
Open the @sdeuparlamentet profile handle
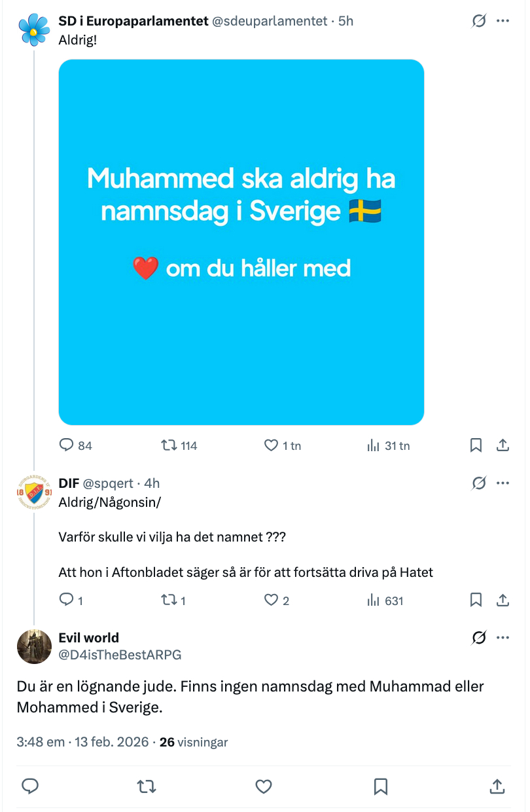270,21
